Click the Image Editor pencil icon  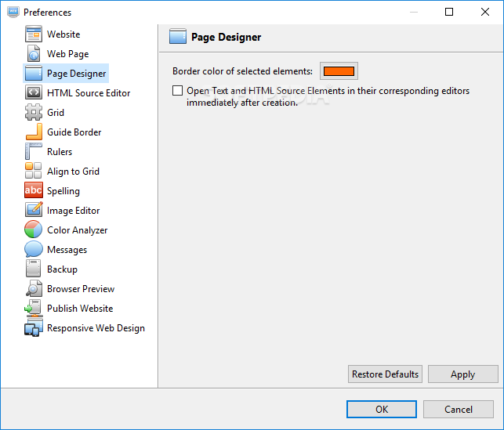(x=34, y=210)
